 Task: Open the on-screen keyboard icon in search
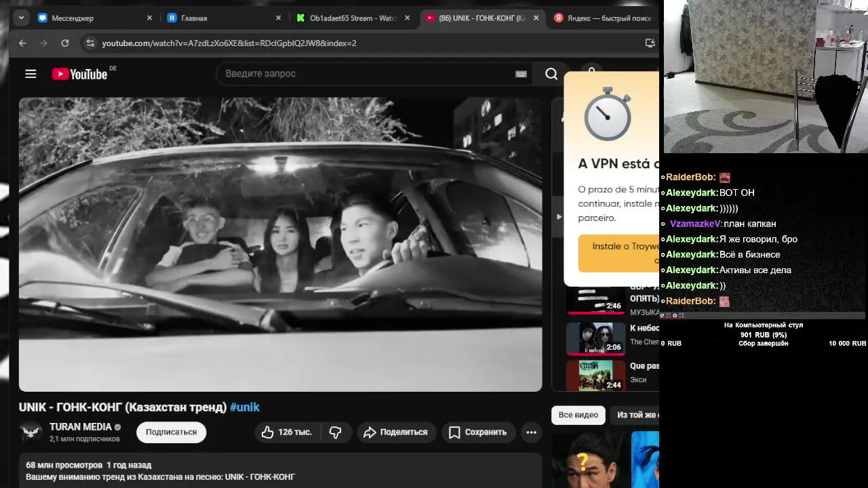521,74
